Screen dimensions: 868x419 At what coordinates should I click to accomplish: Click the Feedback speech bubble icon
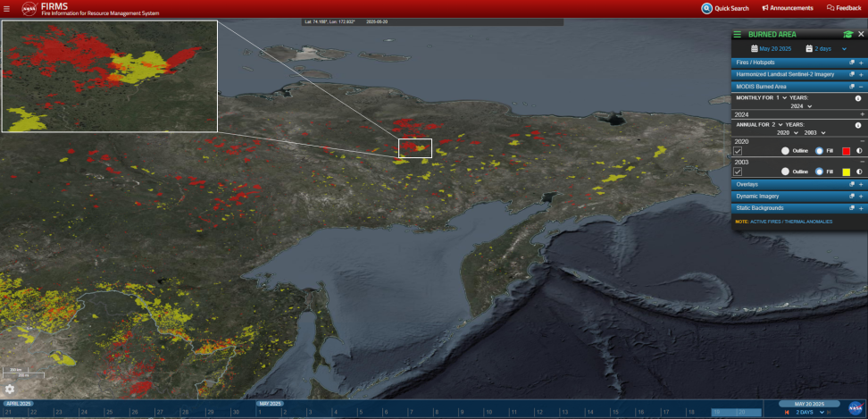[x=830, y=8]
